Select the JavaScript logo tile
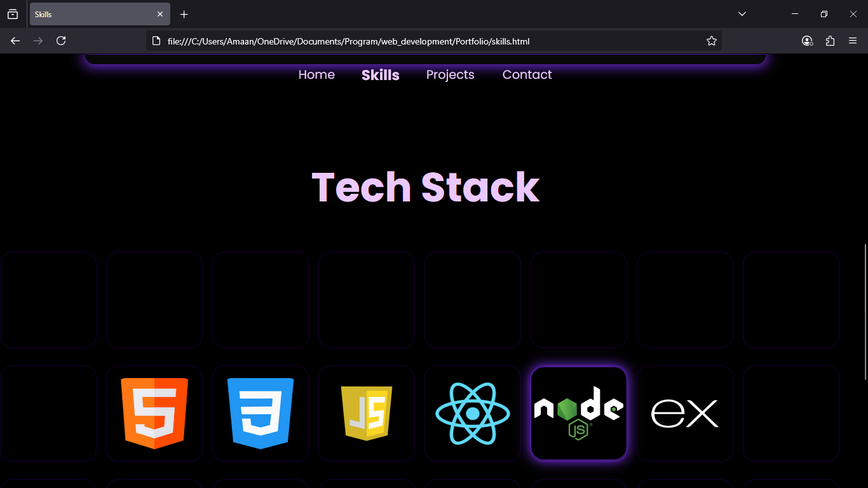Screen dimensions: 868x488 tap(367, 413)
